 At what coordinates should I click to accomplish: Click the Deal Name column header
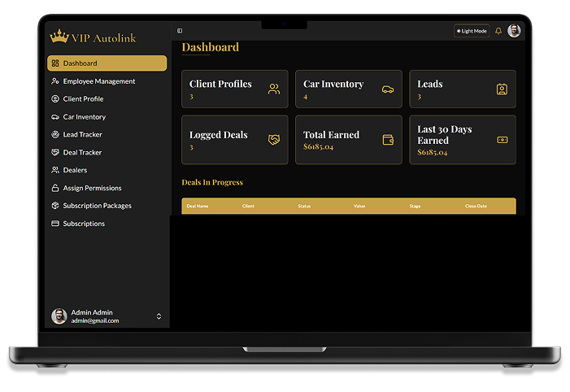pos(198,206)
